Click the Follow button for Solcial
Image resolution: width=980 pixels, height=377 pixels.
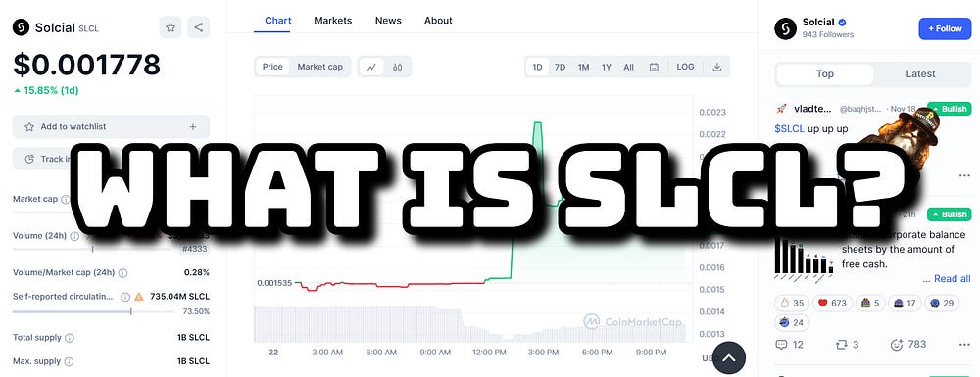pos(945,28)
